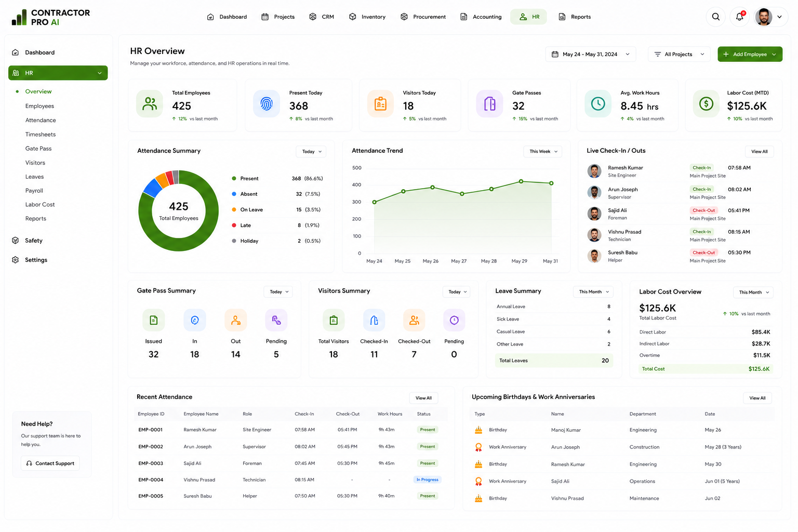The height and width of the screenshot is (532, 798).
Task: Click the Contact Support button
Action: [50, 463]
